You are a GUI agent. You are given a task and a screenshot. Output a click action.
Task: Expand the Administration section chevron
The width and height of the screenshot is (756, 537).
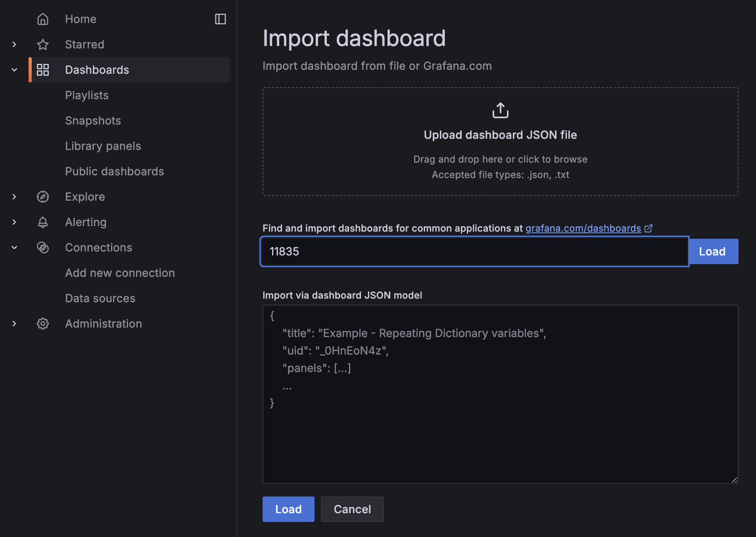click(14, 324)
